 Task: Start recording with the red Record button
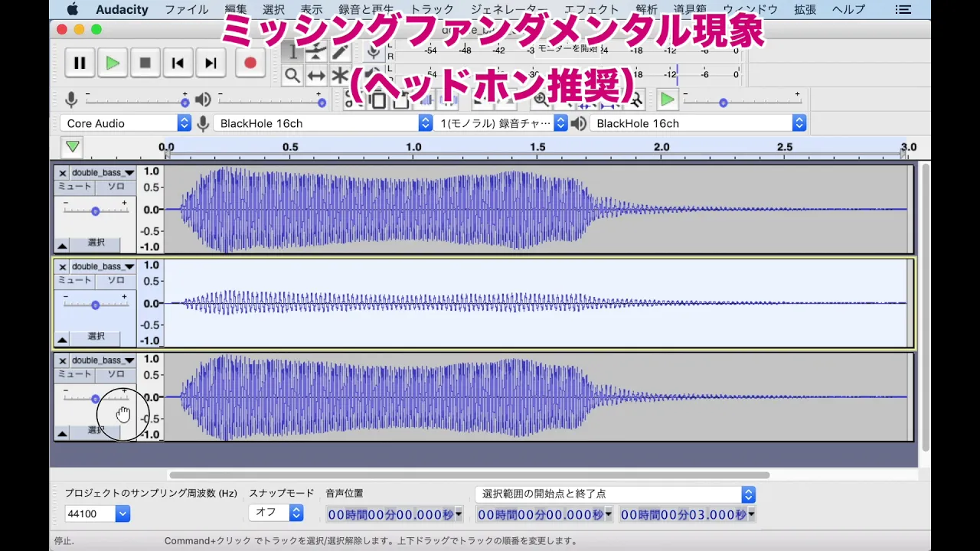click(x=250, y=63)
